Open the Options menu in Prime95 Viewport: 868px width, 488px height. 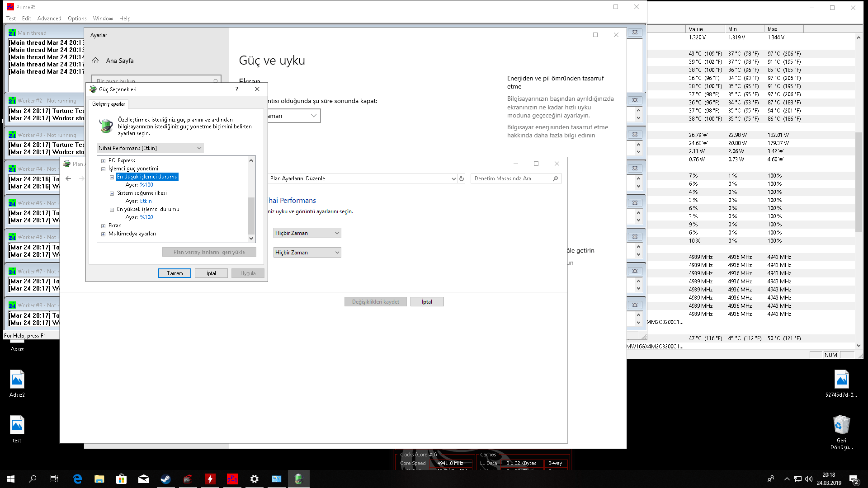[77, 19]
